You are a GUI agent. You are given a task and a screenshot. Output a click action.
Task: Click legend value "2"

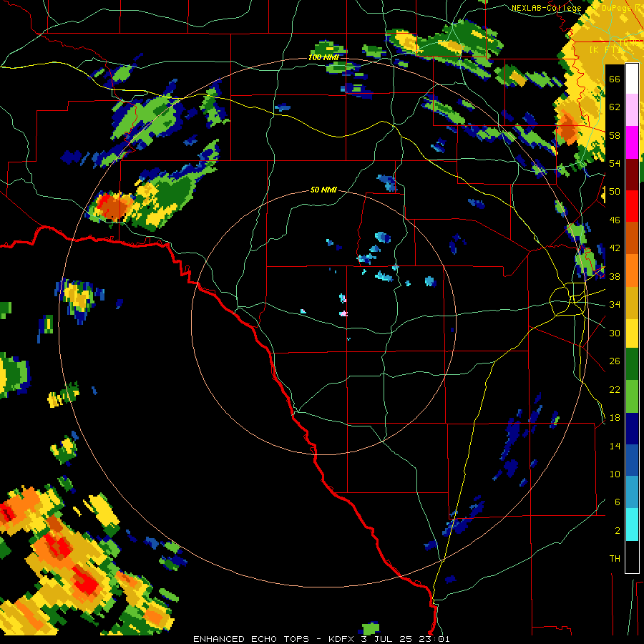pos(618,531)
